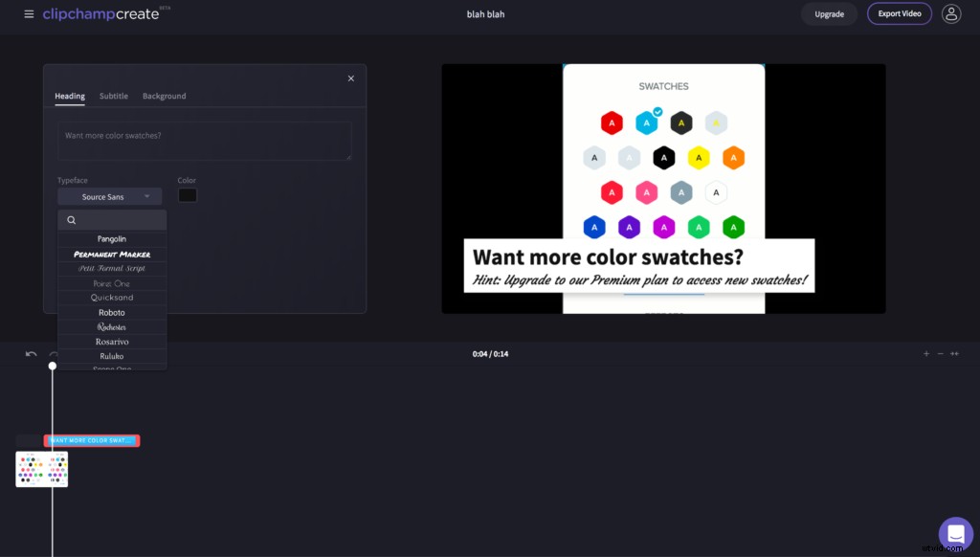Redo the last action
Image resolution: width=980 pixels, height=557 pixels.
pyautogui.click(x=55, y=353)
